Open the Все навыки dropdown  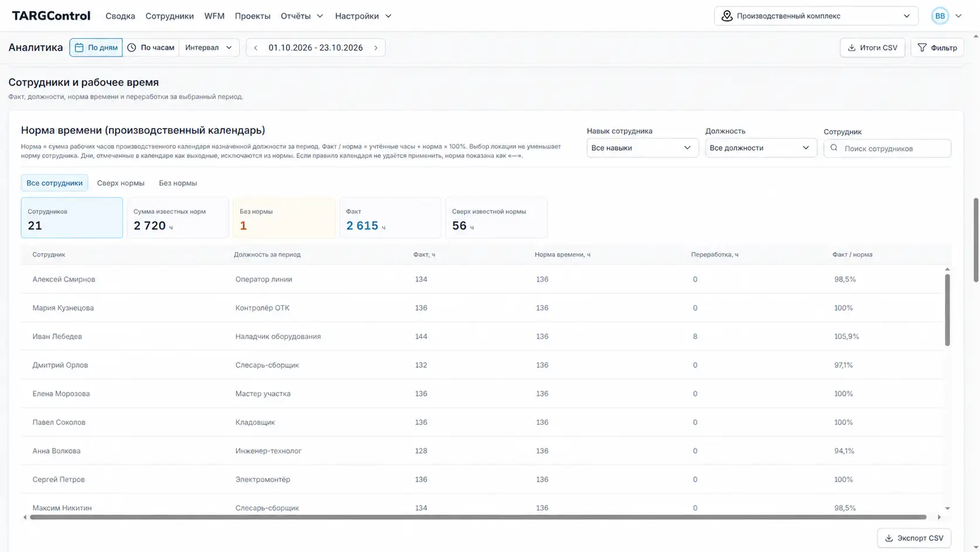click(642, 148)
